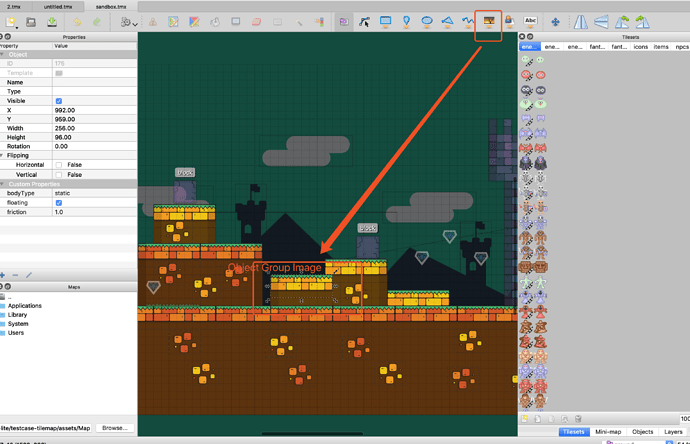Select the Terrain Brush tool
The image size is (690, 444).
point(173,22)
